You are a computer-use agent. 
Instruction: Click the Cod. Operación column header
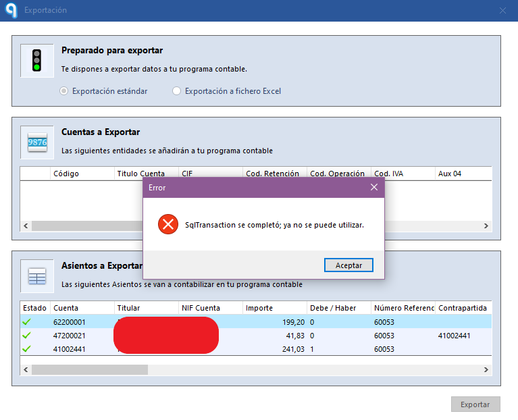point(339,174)
